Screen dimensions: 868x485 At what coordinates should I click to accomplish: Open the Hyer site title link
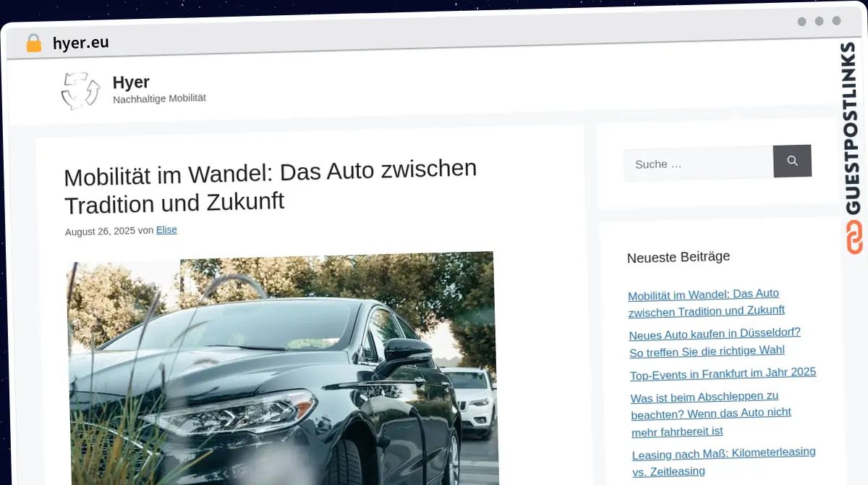[131, 82]
